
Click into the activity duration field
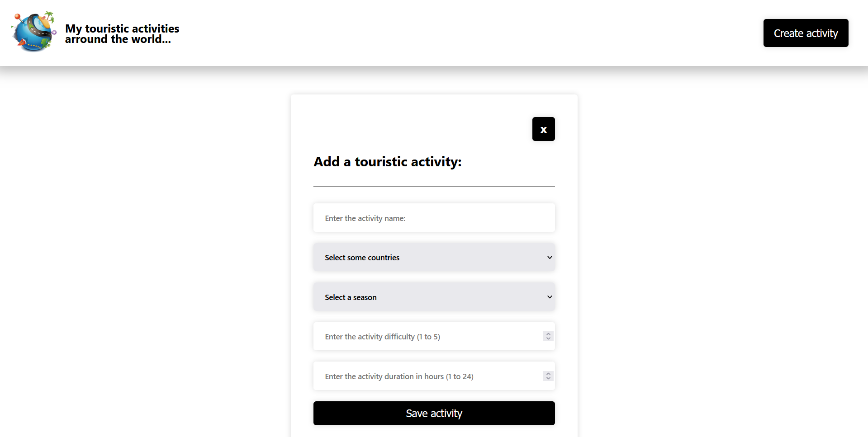click(425, 376)
